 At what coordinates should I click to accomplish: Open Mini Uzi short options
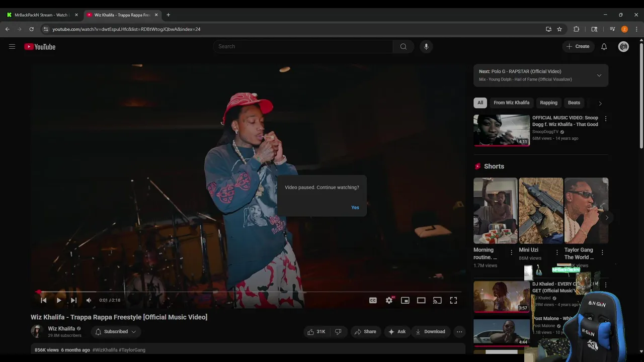coord(556,252)
